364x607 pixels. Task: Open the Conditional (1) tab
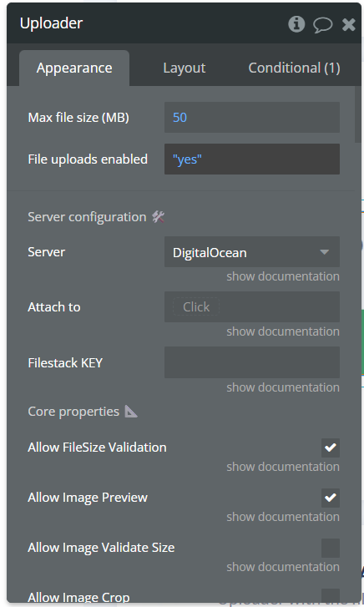pyautogui.click(x=294, y=68)
